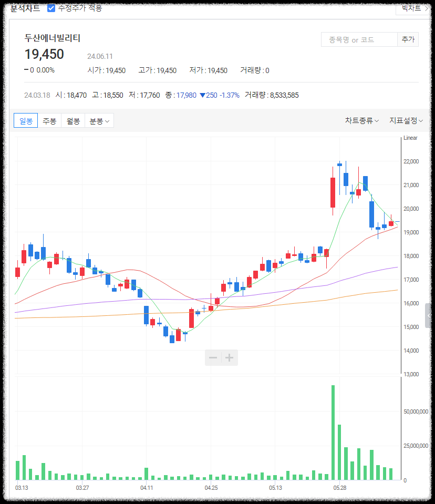Click the 19,450 current price text
The width and height of the screenshot is (435, 504).
click(x=44, y=54)
